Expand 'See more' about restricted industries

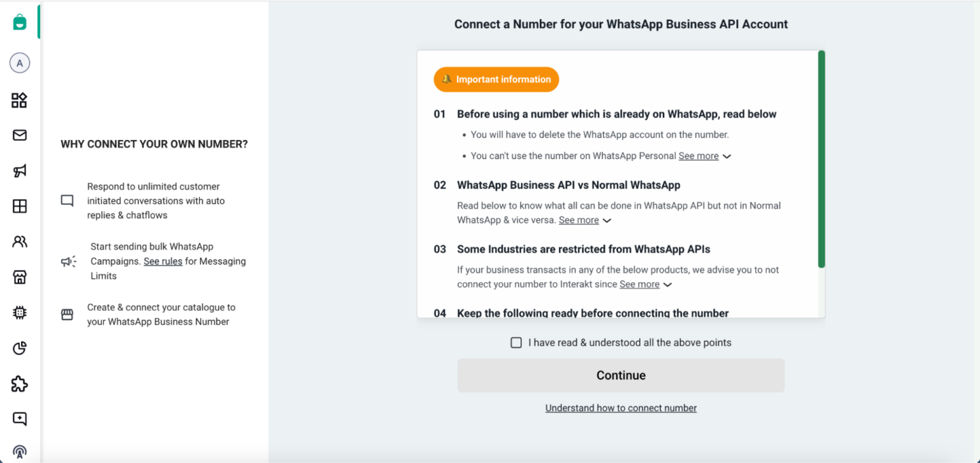click(x=641, y=284)
